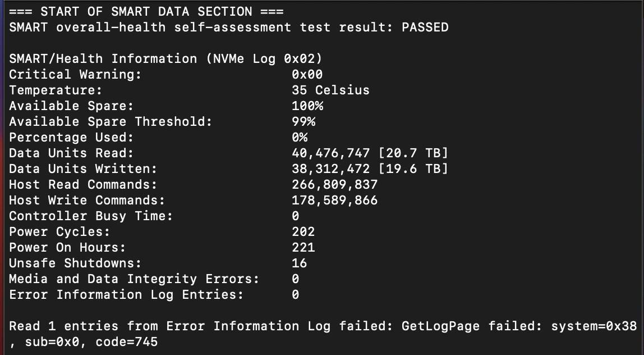Click the Critical Warning value 0x00

point(307,75)
